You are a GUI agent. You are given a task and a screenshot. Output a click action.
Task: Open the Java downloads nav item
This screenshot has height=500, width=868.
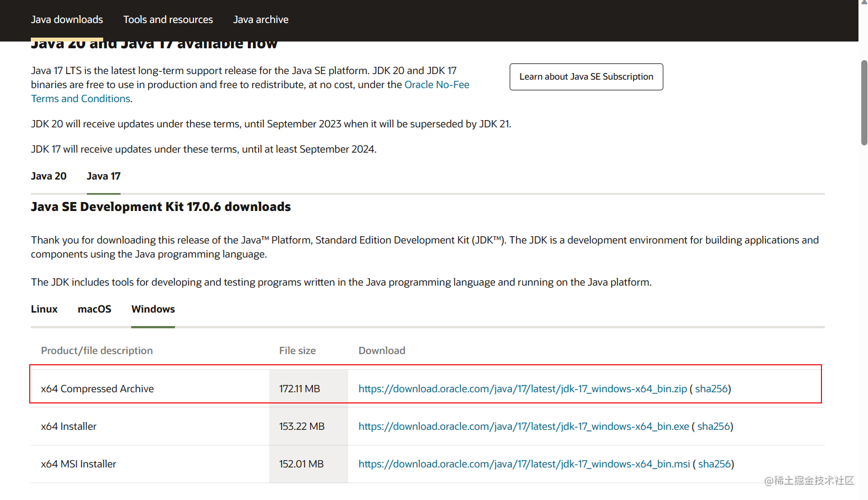pyautogui.click(x=67, y=20)
